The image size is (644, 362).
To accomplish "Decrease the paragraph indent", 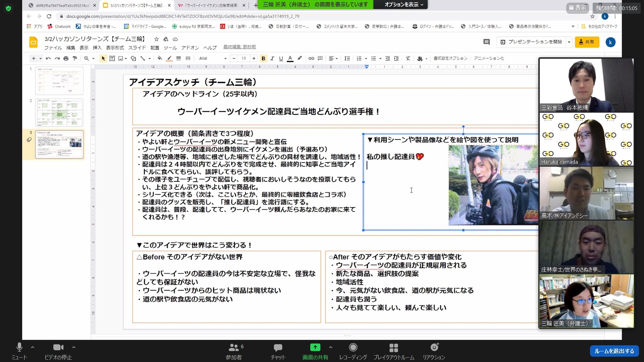I will pyautogui.click(x=387, y=58).
